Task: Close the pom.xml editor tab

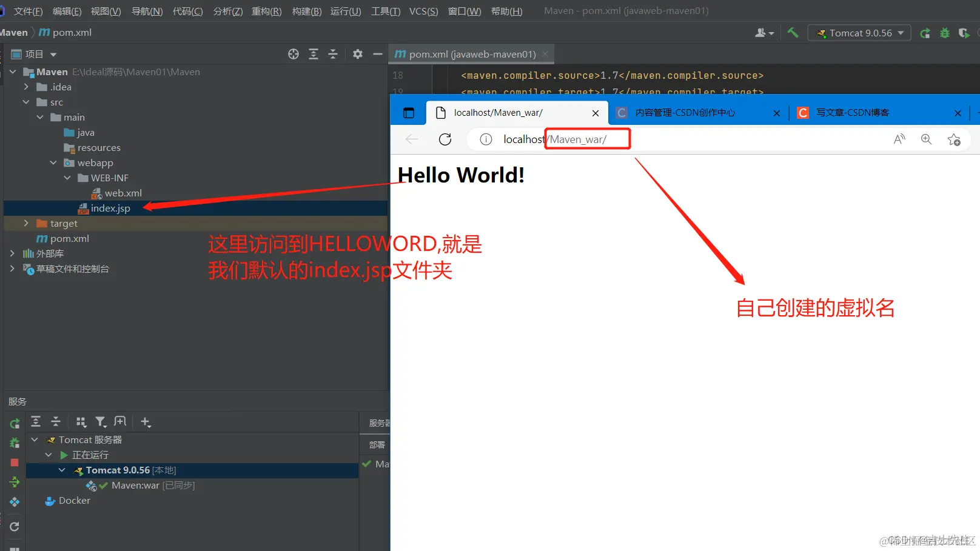Action: click(x=545, y=54)
